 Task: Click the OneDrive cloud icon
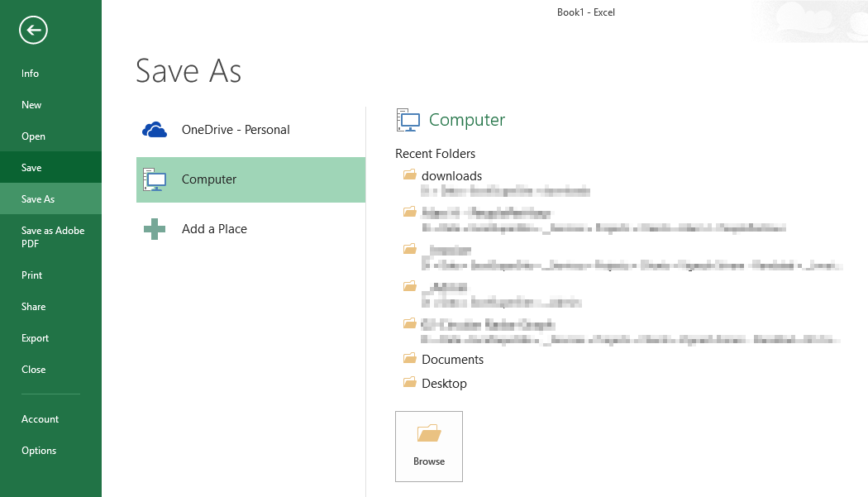(155, 130)
